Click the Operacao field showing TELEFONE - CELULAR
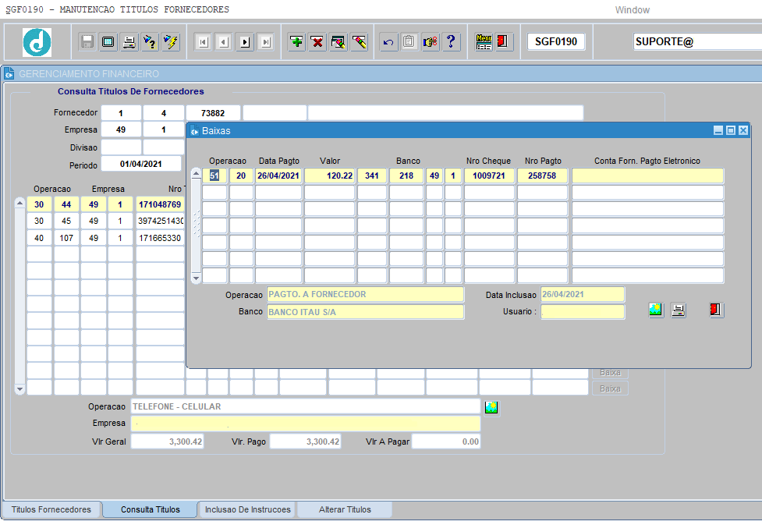762x532 pixels. (x=306, y=406)
